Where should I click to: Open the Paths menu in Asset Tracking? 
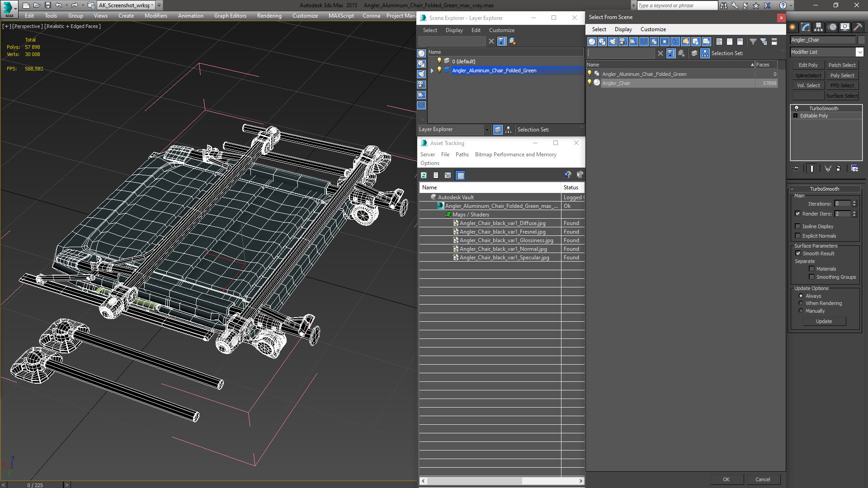click(462, 155)
